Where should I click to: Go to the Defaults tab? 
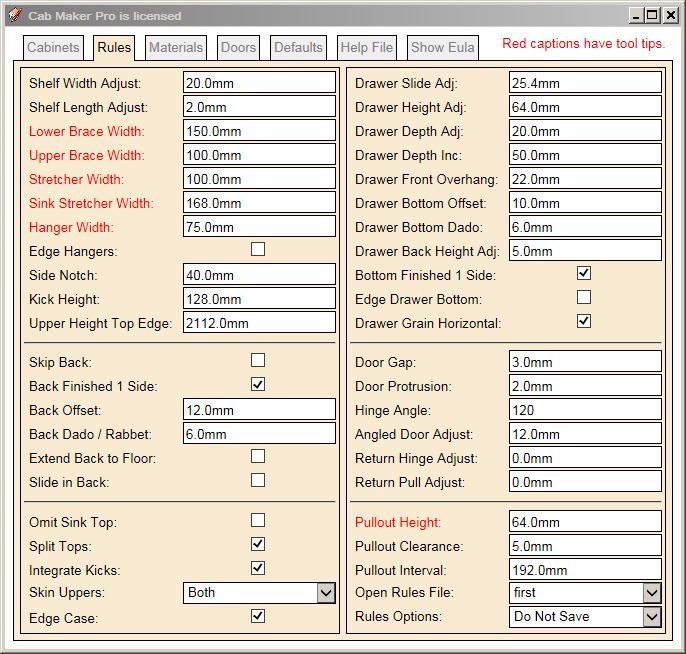[298, 47]
